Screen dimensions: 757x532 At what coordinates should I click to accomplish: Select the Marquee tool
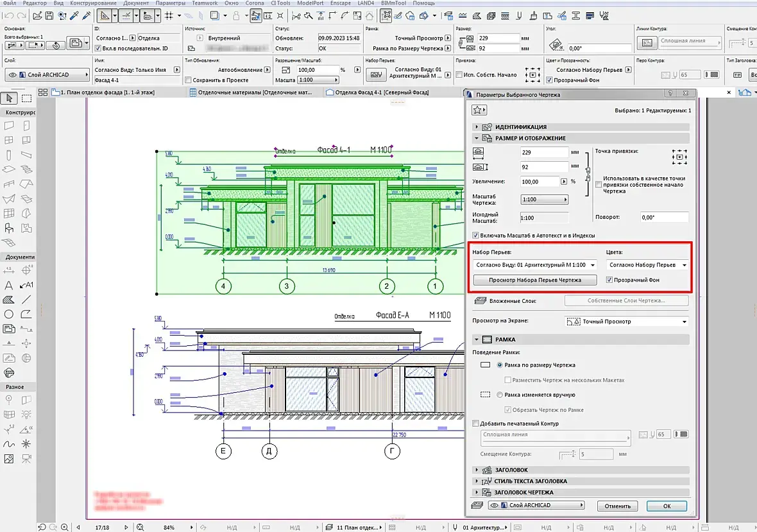click(26, 98)
